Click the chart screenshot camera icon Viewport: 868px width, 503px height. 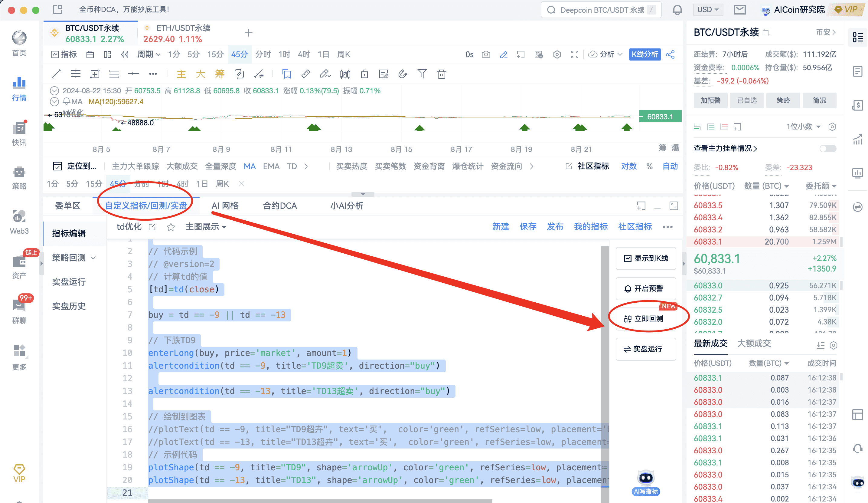tap(486, 54)
